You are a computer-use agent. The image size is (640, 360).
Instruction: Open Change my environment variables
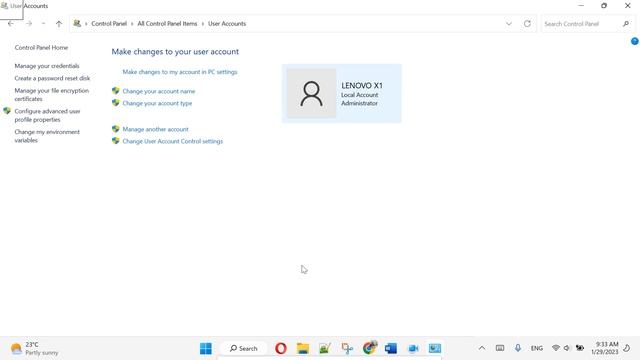(x=47, y=136)
